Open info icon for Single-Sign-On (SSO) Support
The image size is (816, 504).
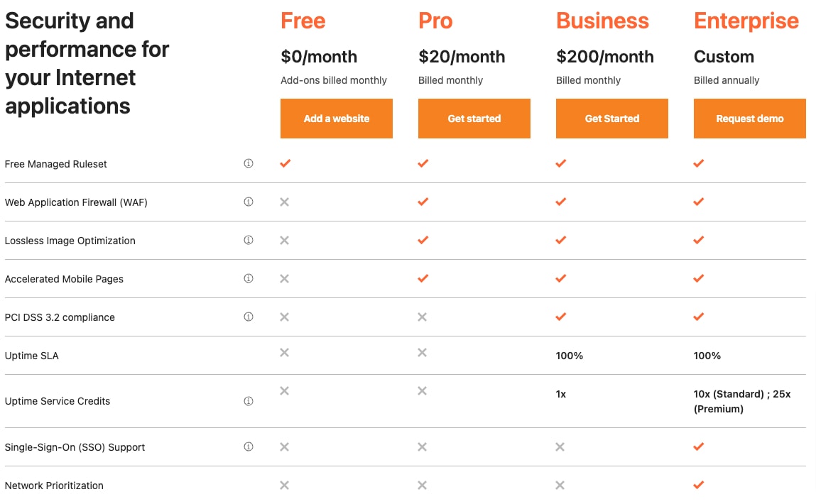(249, 447)
